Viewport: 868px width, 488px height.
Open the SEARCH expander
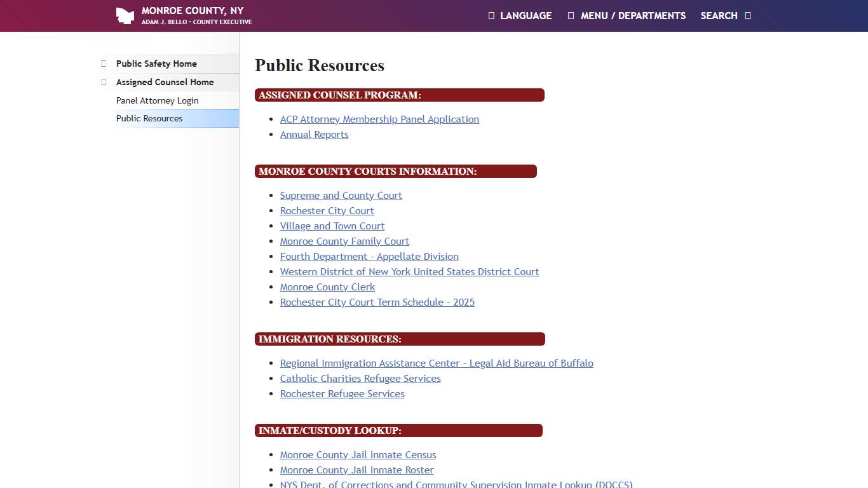(719, 15)
